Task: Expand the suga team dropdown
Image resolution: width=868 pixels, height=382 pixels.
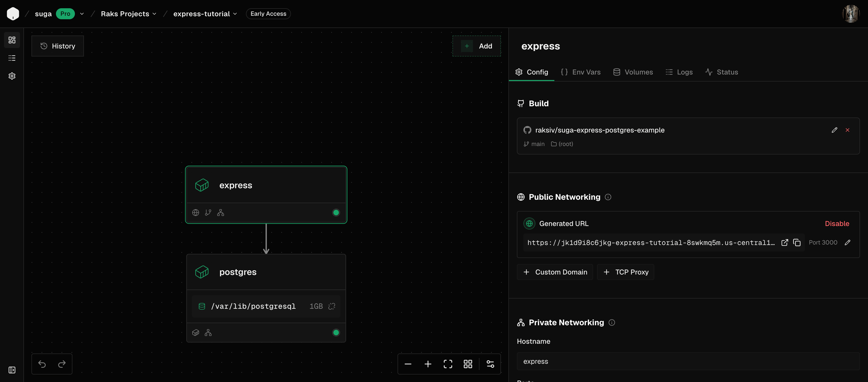Action: coord(82,14)
